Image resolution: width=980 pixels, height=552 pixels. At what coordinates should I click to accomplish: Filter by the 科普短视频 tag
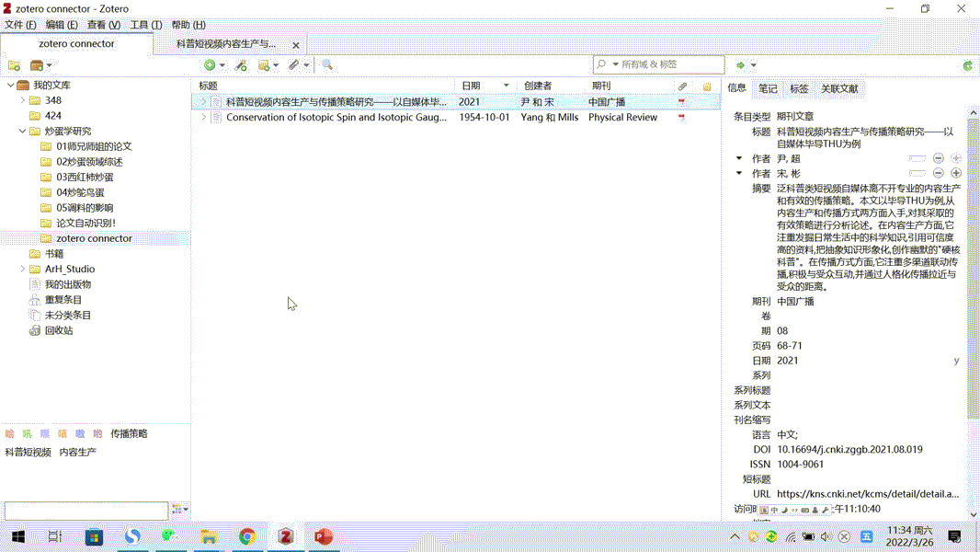pos(28,452)
